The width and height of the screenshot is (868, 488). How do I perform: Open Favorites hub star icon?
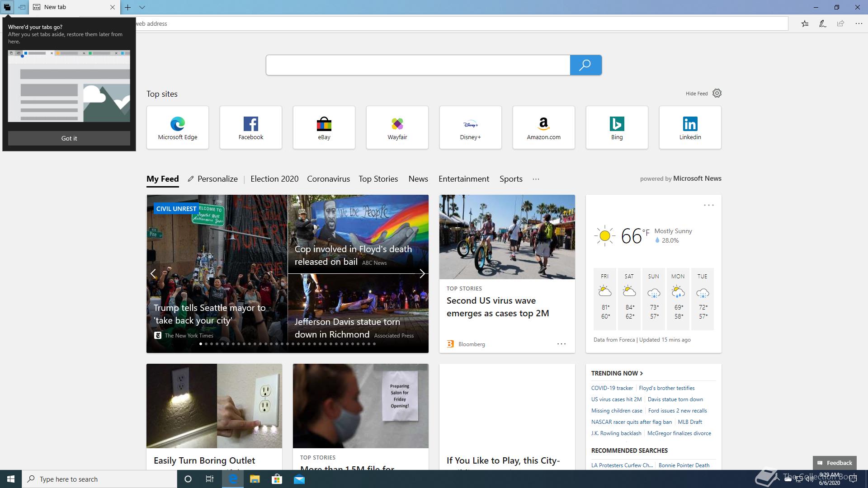point(805,23)
